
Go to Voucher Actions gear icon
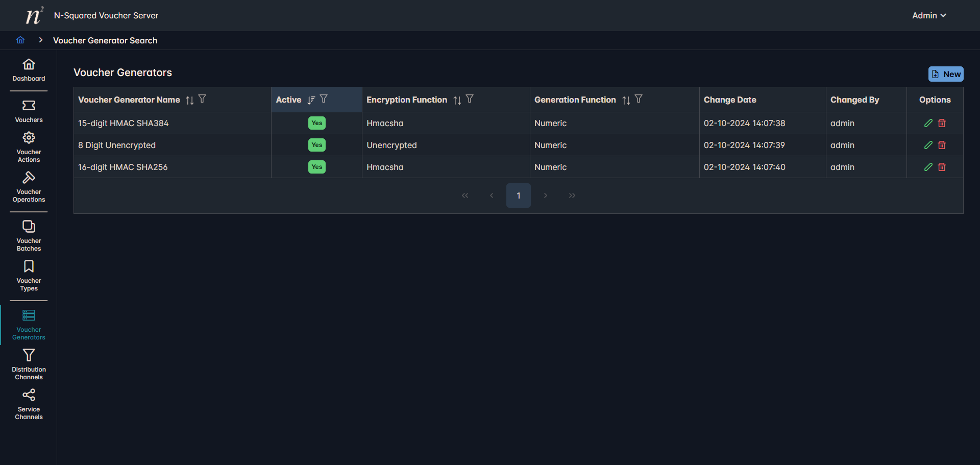29,138
